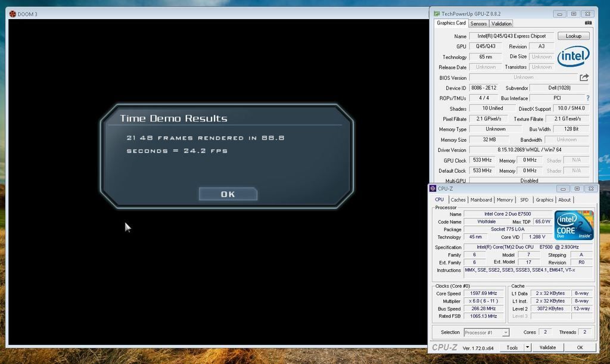Open the Mainboard tab in CPU-Z

tap(481, 200)
